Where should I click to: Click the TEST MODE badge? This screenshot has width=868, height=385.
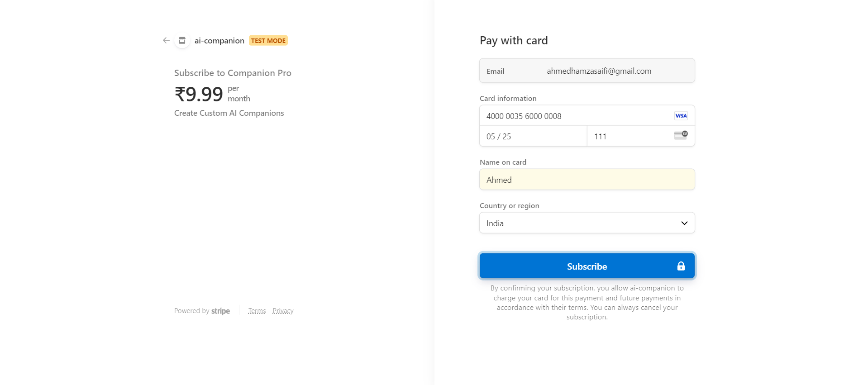[268, 40]
